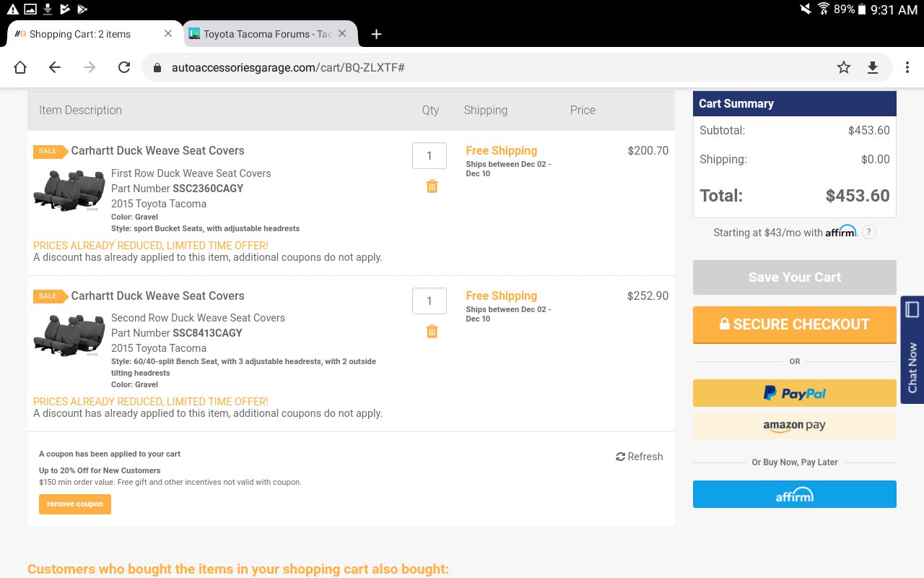Viewport: 924px width, 578px height.
Task: Open Second Row seat covers thumbnail image
Action: click(x=69, y=335)
